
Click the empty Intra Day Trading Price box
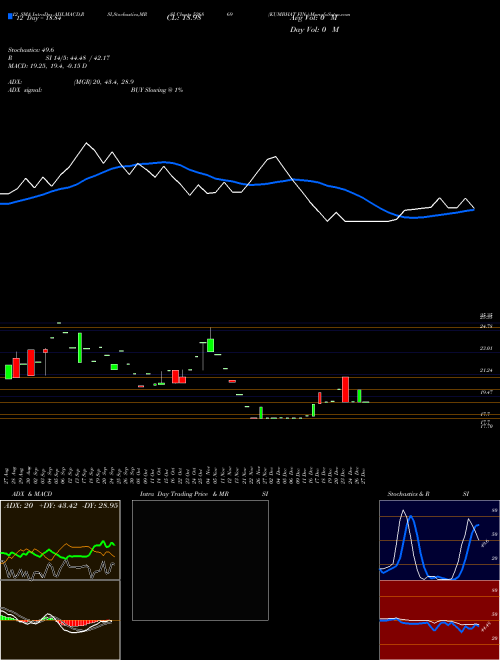click(x=200, y=560)
